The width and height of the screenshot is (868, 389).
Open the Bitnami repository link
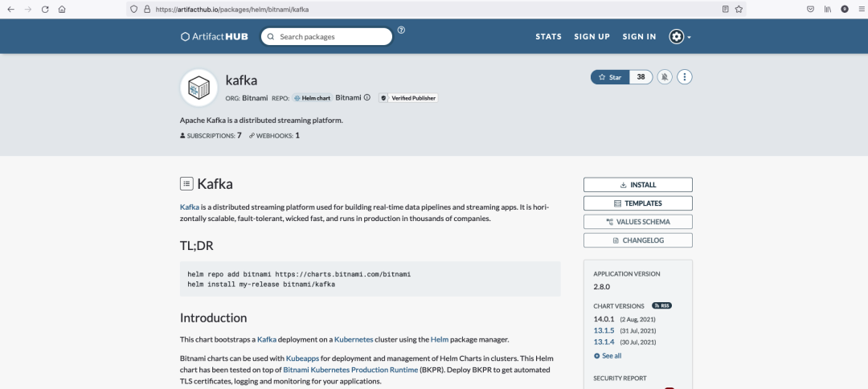(348, 97)
